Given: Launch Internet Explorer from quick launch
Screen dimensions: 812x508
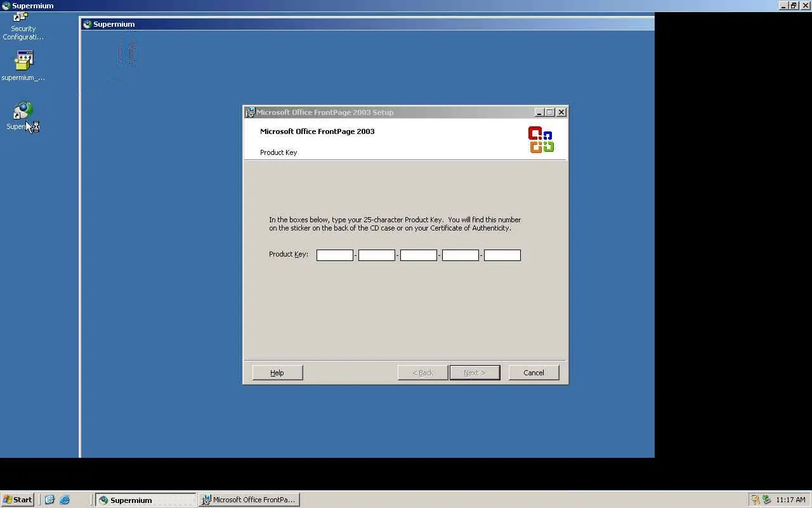Looking at the screenshot, I should [65, 500].
